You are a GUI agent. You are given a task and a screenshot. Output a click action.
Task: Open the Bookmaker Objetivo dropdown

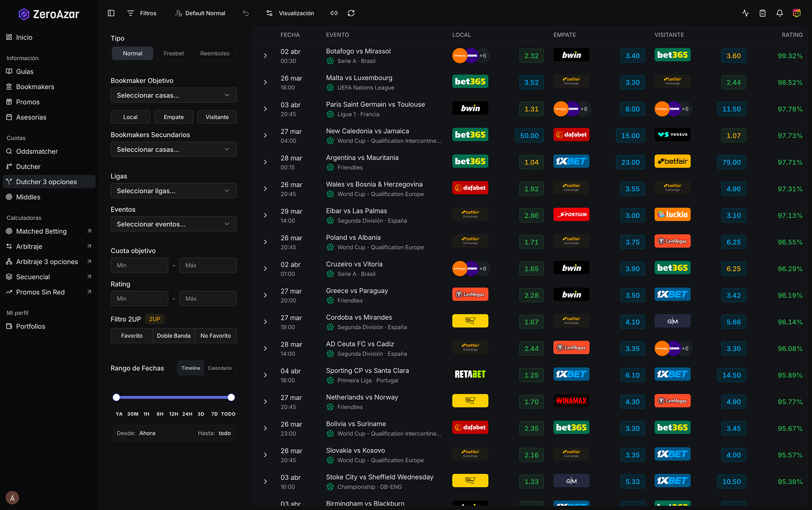[173, 95]
